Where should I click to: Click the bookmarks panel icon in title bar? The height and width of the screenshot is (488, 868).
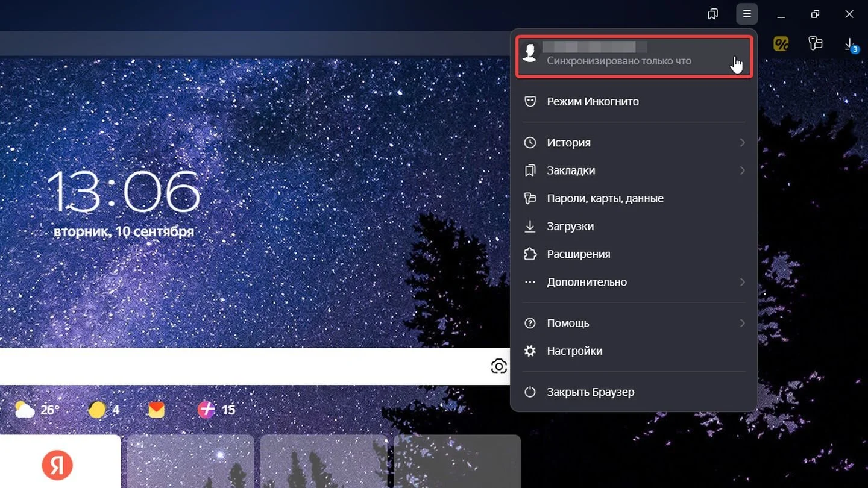pos(713,14)
